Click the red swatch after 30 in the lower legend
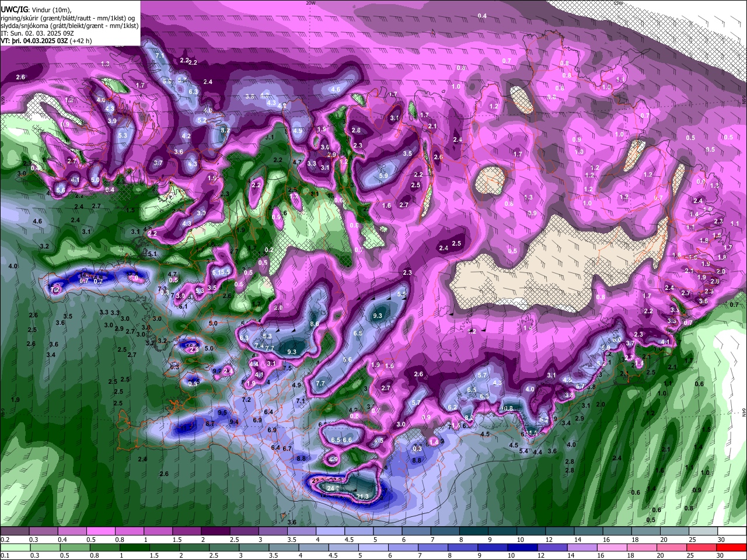Image resolution: width=747 pixels, height=560 pixels. (x=732, y=548)
